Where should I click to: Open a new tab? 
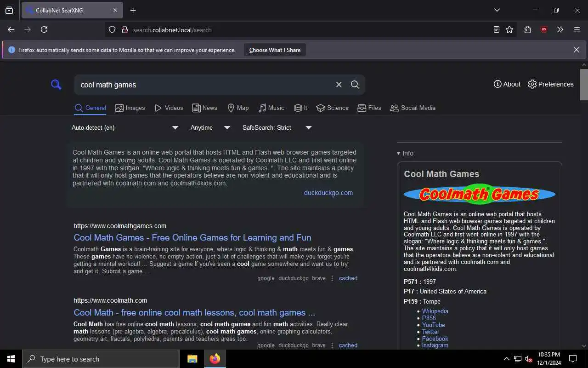click(133, 10)
